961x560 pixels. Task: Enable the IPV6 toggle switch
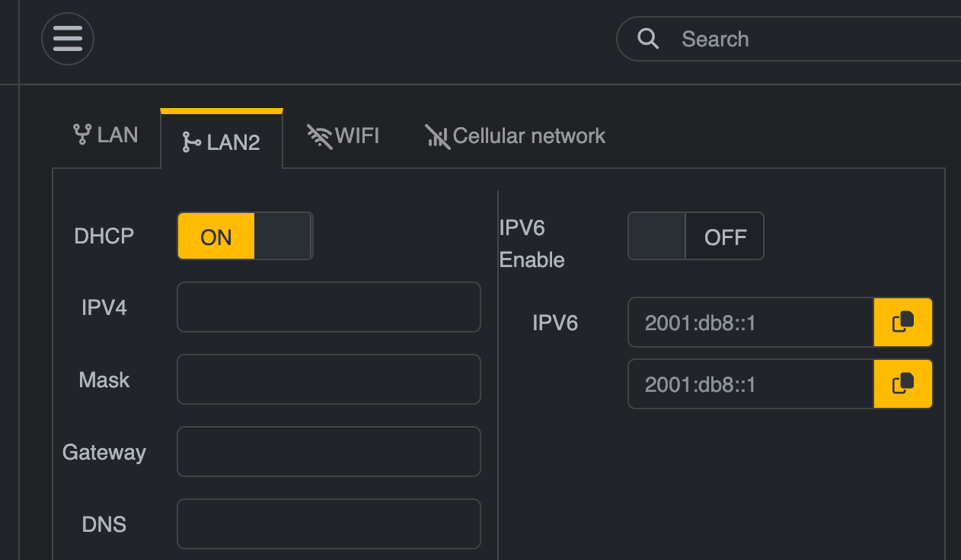(695, 236)
